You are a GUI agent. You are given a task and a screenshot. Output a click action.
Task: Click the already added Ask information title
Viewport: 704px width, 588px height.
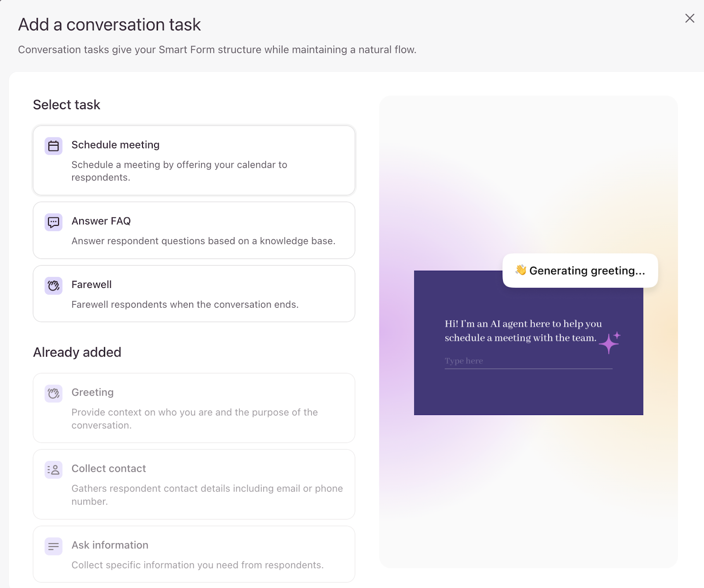coord(110,545)
